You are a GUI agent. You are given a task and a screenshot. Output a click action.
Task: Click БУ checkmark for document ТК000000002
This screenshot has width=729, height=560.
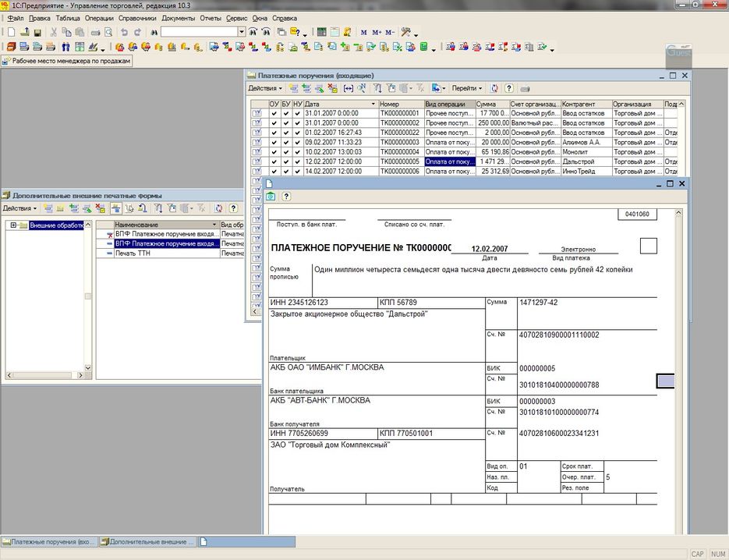tap(286, 123)
